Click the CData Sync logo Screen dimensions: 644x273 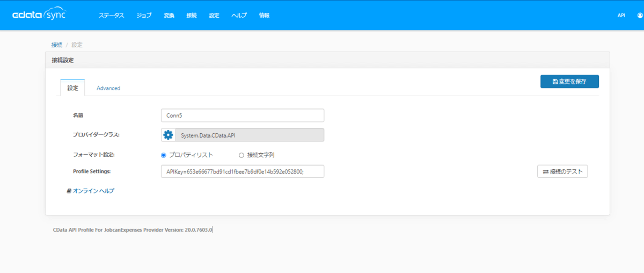[39, 15]
